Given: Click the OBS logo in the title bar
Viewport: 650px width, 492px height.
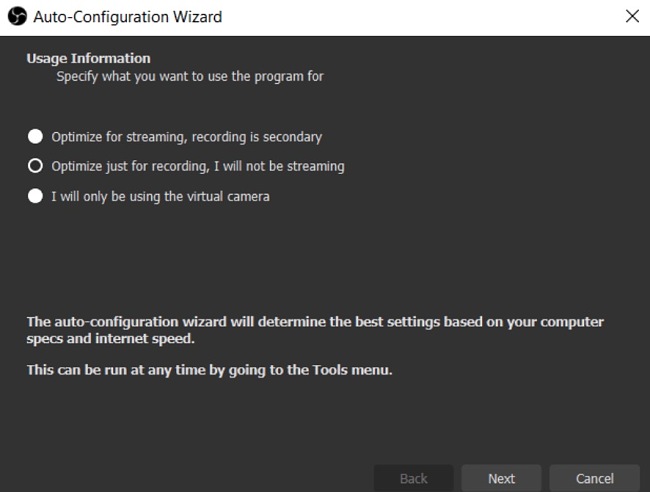Looking at the screenshot, I should point(17,17).
